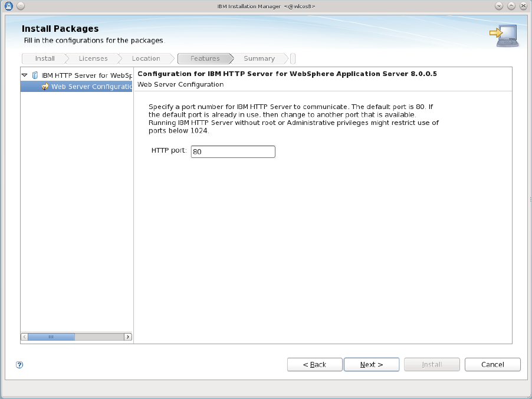Switch to the Install wizard step
Viewport: 532px width, 399px height.
point(45,58)
